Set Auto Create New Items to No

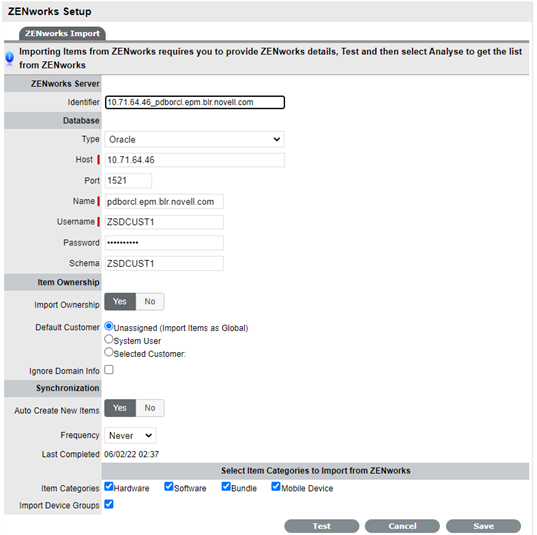point(150,408)
